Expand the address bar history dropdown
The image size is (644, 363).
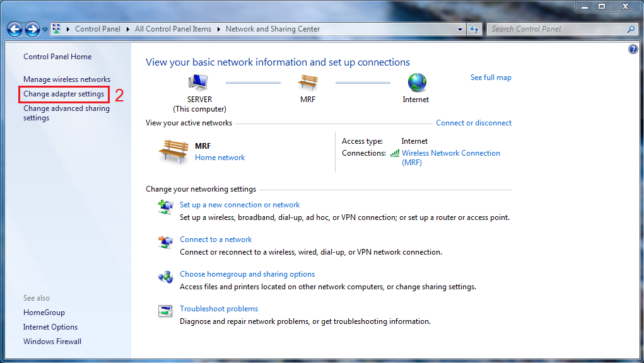click(460, 29)
